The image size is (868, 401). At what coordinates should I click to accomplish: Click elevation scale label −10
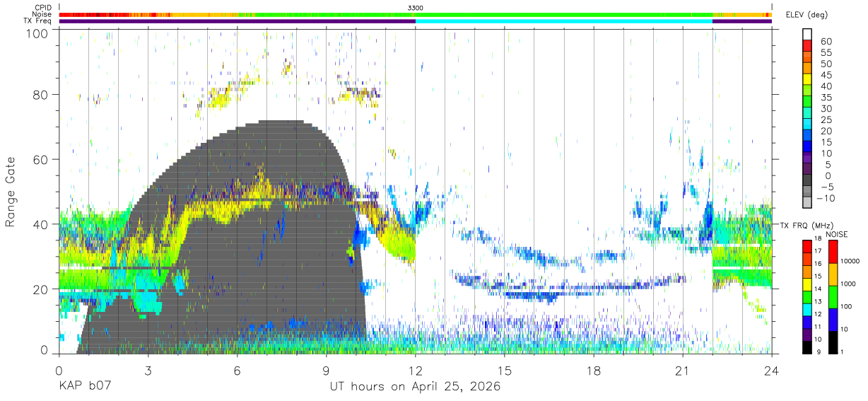point(825,198)
